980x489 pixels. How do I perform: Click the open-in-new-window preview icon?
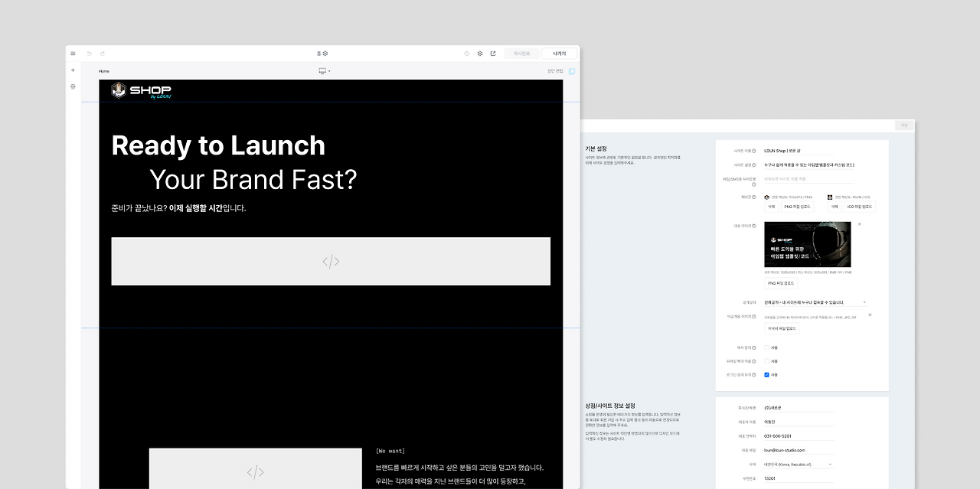point(493,54)
